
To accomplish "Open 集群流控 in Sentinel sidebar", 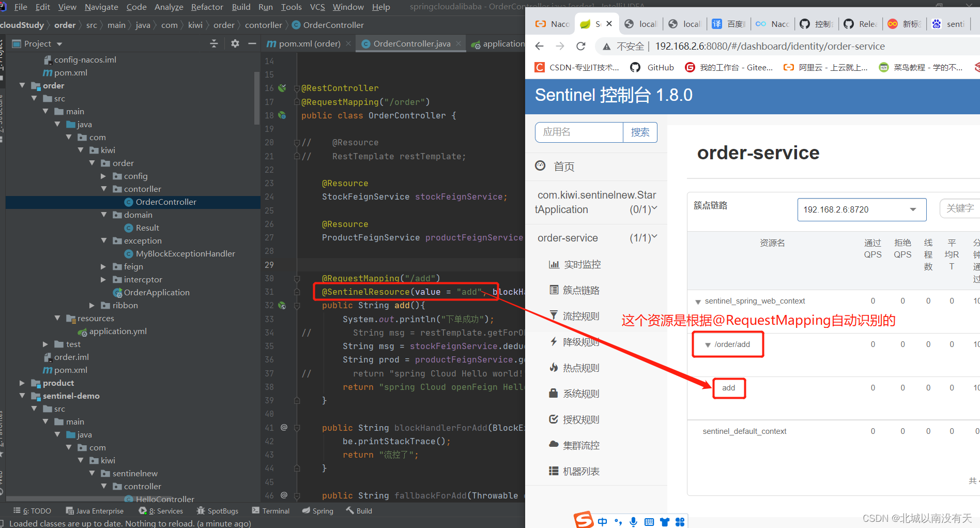I will pyautogui.click(x=574, y=445).
